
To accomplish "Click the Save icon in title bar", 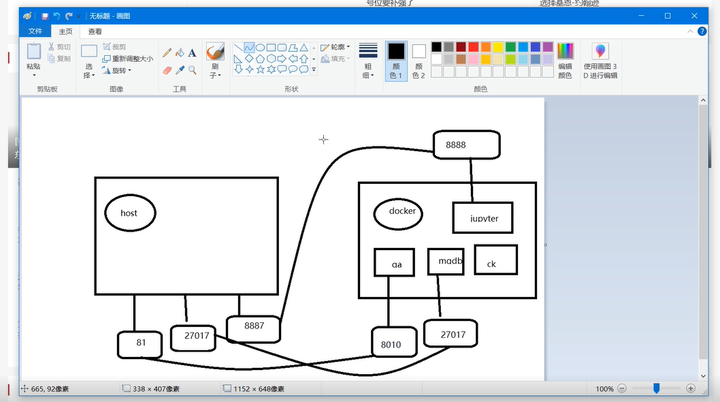I will [x=45, y=16].
